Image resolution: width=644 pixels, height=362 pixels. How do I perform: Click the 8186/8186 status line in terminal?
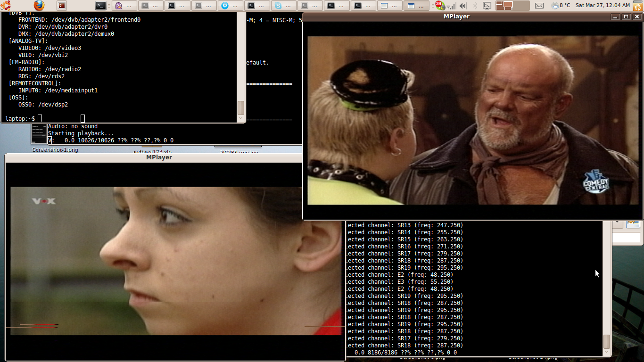point(405,353)
